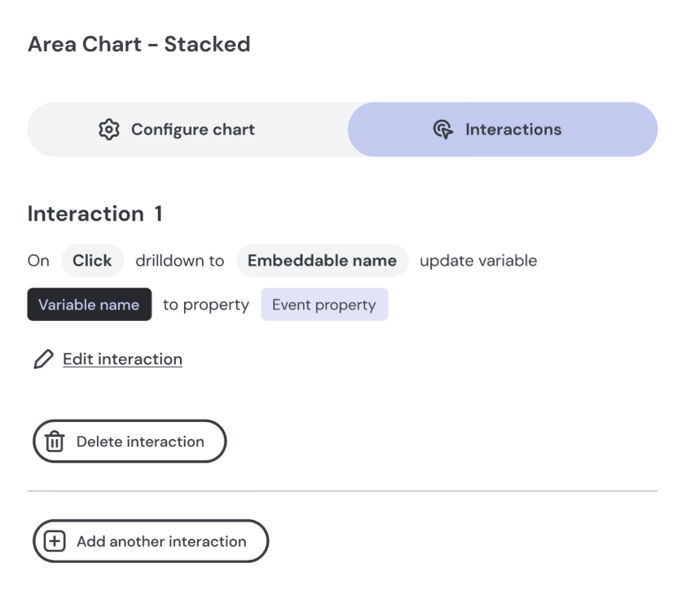Click the gear icon beside Configure chart
The height and width of the screenshot is (616, 691).
[x=109, y=130]
